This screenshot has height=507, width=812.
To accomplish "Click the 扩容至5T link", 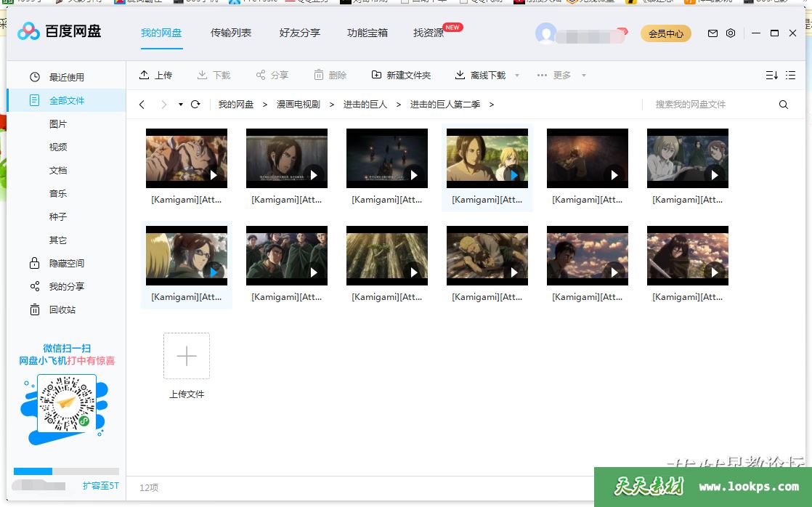I will click(100, 486).
